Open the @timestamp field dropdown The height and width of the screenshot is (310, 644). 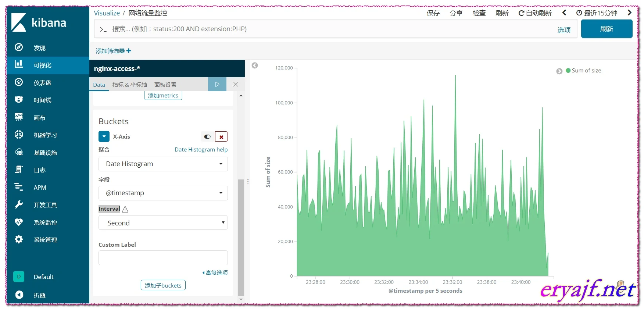(x=163, y=193)
